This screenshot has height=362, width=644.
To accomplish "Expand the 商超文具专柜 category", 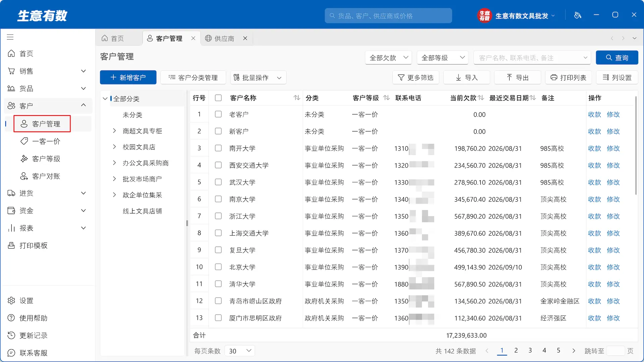I will point(114,131).
